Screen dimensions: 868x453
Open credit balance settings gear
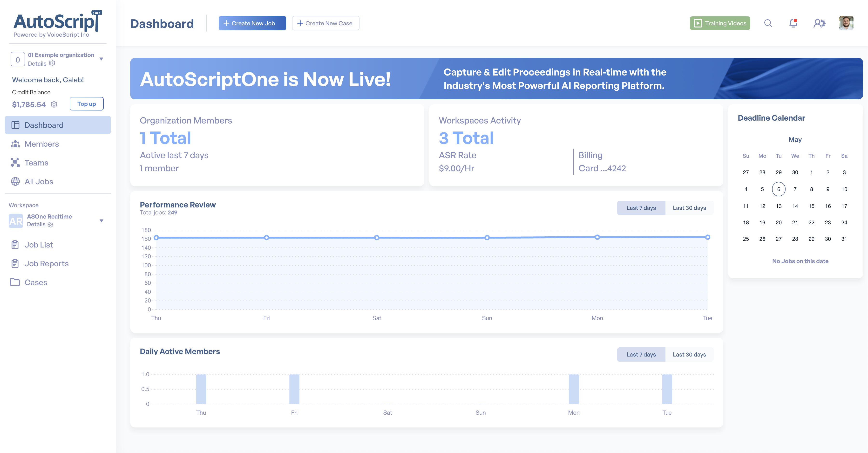(54, 104)
